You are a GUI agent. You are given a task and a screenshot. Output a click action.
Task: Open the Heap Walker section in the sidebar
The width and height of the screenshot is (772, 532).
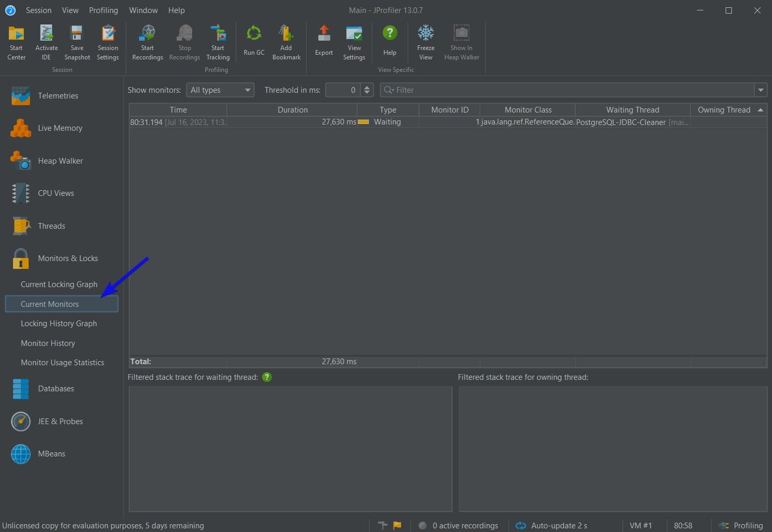pos(60,161)
